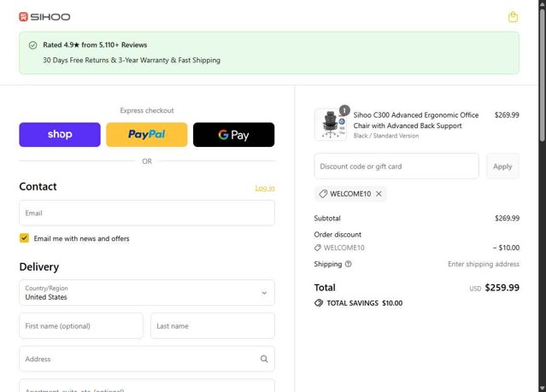546x392 pixels.
Task: Click the $259.99 total amount
Action: (502, 288)
